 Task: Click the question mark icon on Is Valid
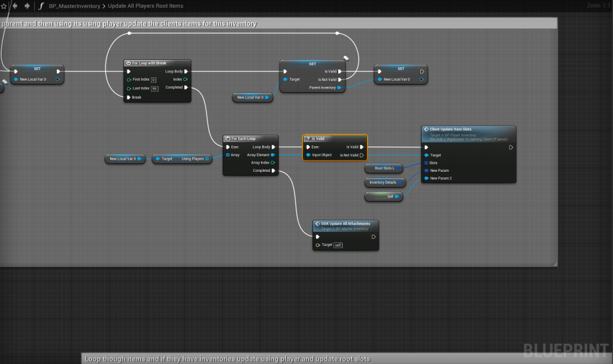click(308, 138)
